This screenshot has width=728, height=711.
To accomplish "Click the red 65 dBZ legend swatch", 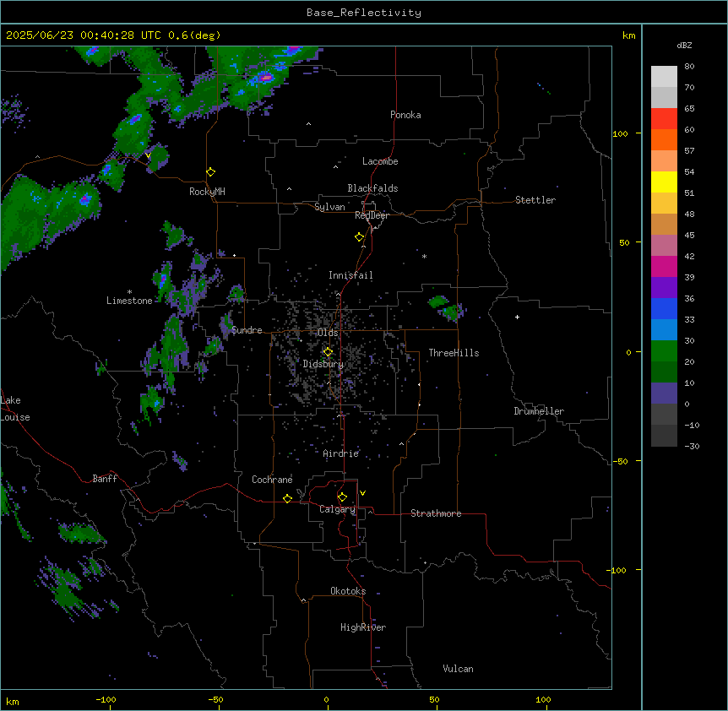I will 664,118.
